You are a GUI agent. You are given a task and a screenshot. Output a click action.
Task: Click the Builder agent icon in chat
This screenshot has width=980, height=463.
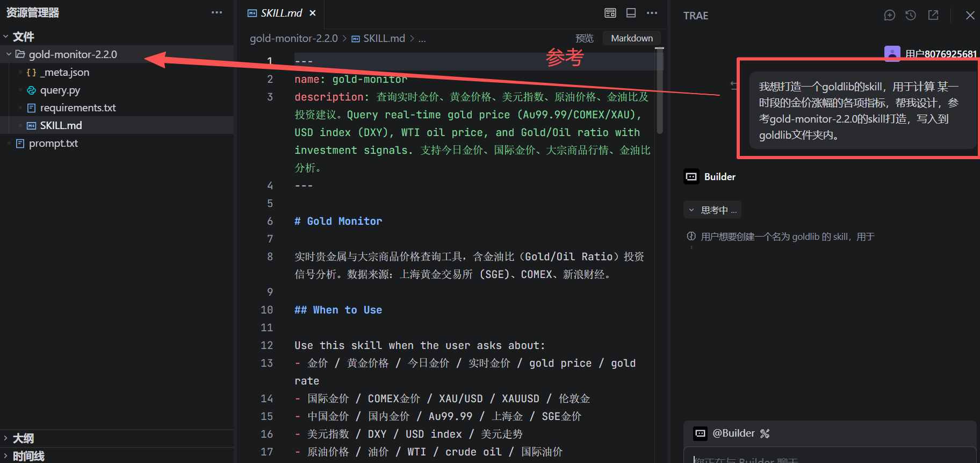[691, 176]
